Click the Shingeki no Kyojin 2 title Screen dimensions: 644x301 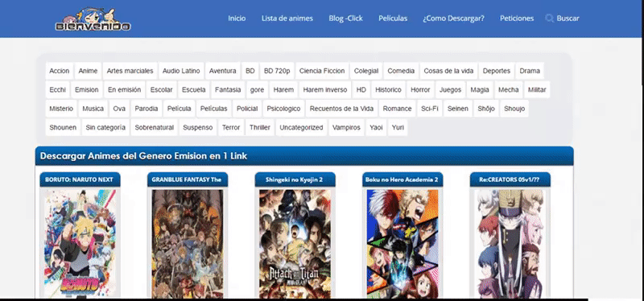(x=295, y=179)
